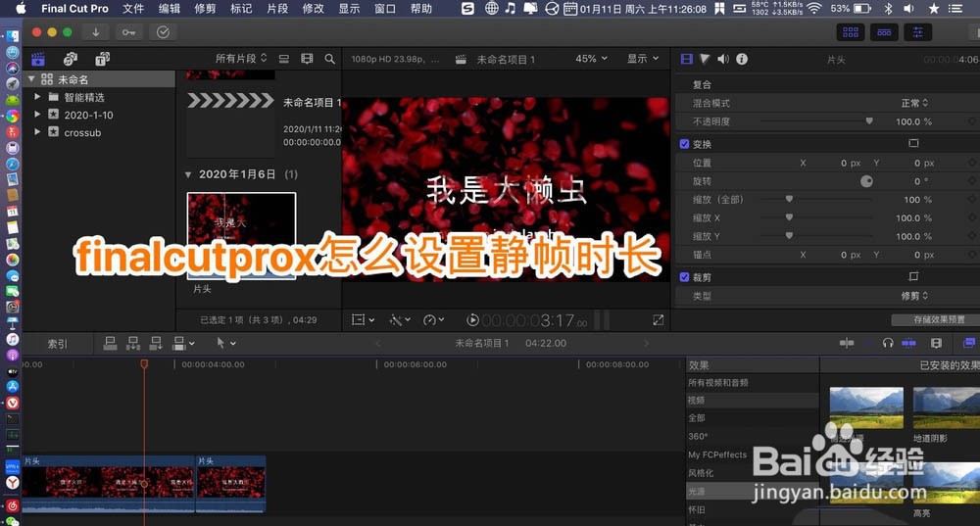980x526 pixels.
Task: Open the 标记 menu
Action: [241, 8]
